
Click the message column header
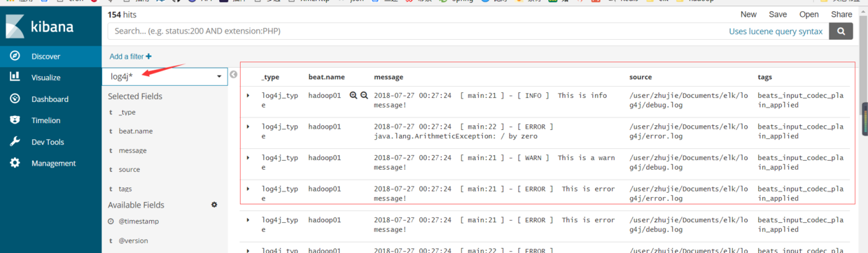point(388,77)
